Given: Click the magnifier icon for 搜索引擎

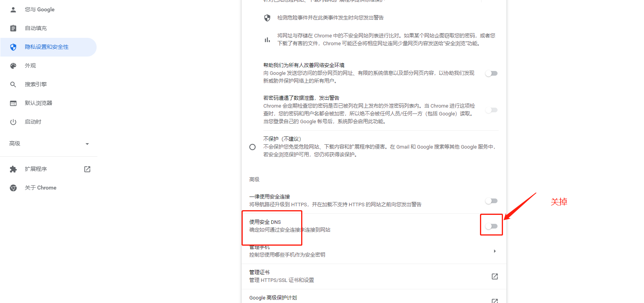Looking at the screenshot, I should point(13,84).
